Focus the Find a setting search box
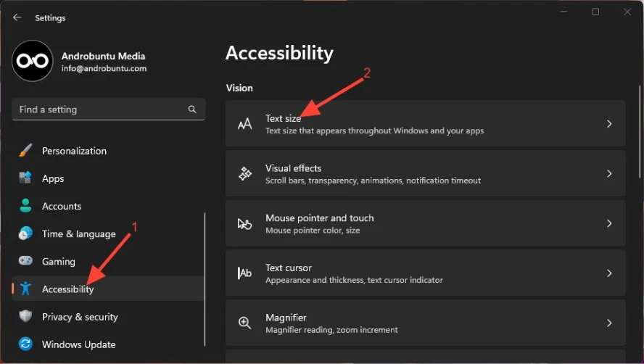Screen dimensions: 644x364 point(109,109)
